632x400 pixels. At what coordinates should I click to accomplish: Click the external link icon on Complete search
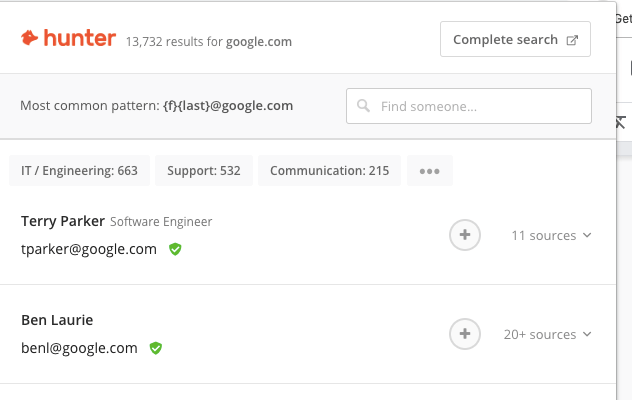(x=572, y=40)
